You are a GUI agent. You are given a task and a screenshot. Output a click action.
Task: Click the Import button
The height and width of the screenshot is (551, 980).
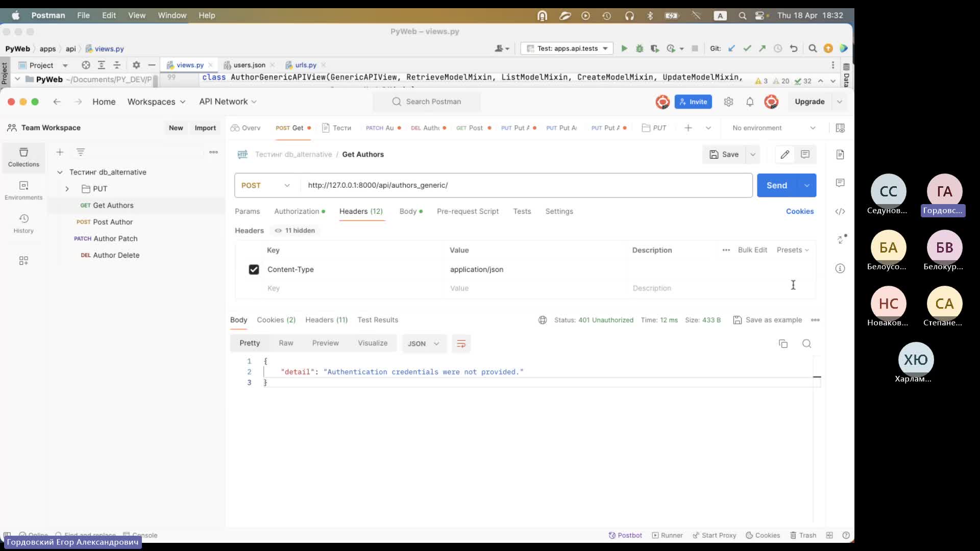pos(205,128)
